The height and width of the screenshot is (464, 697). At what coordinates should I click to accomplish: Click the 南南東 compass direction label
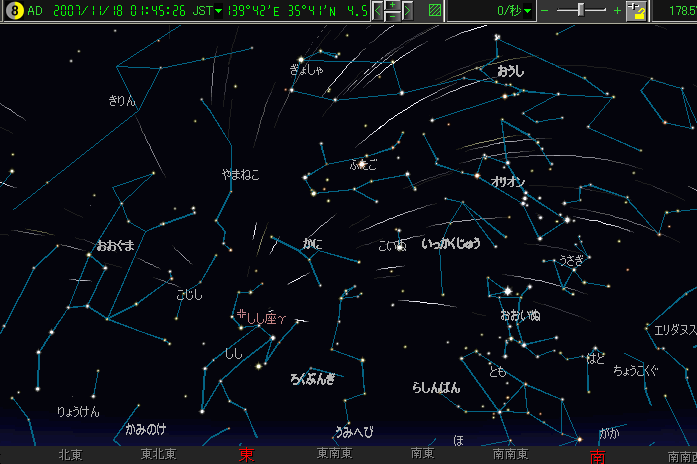(x=510, y=455)
